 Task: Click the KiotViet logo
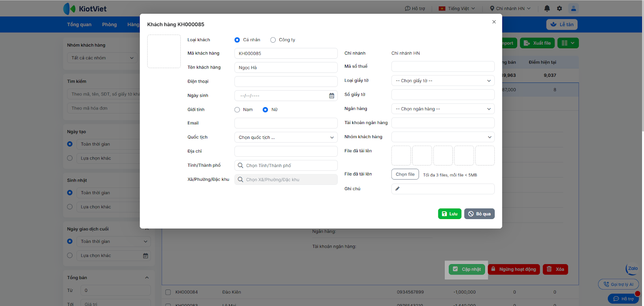pyautogui.click(x=85, y=8)
